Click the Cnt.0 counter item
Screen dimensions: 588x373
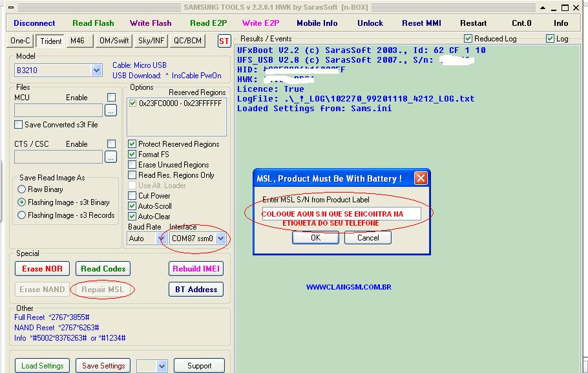point(521,23)
